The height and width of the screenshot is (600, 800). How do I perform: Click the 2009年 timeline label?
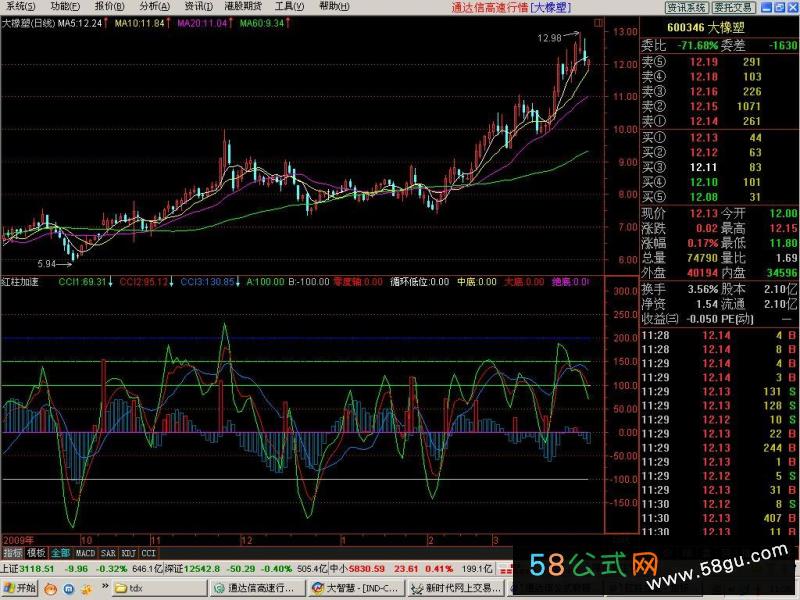[18, 540]
